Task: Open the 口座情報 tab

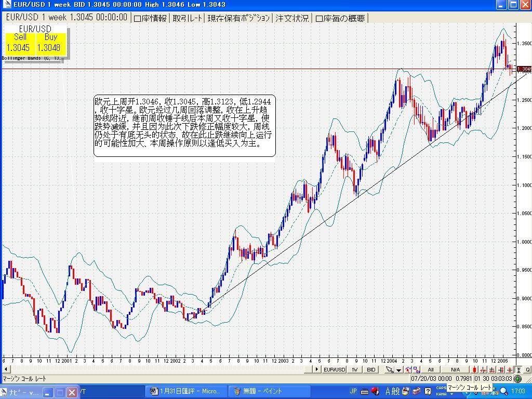Action: [x=150, y=18]
